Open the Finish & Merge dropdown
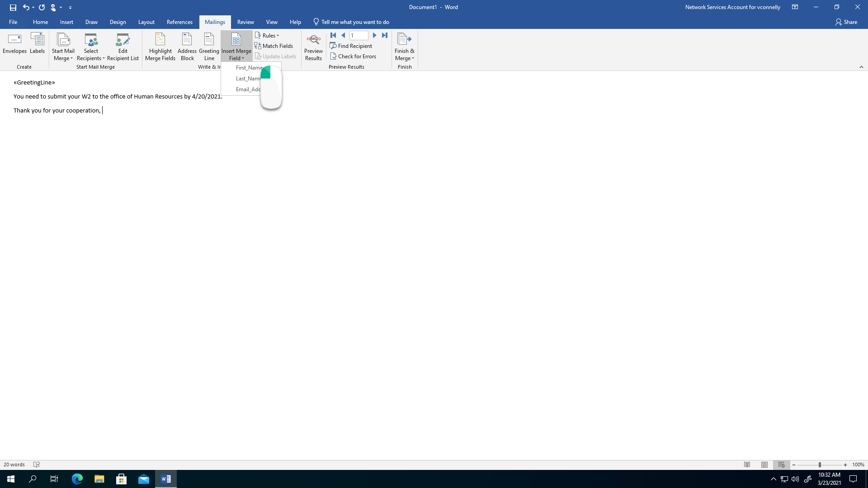The image size is (868, 488). point(405,47)
